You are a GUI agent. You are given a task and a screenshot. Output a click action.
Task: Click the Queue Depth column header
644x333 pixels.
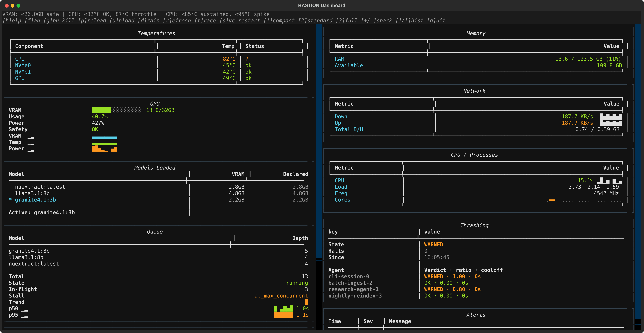point(300,238)
